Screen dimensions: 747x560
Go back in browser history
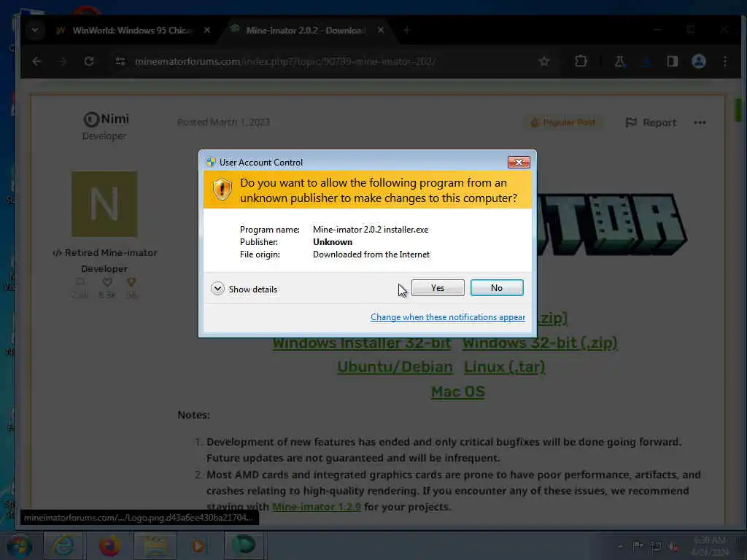(36, 61)
